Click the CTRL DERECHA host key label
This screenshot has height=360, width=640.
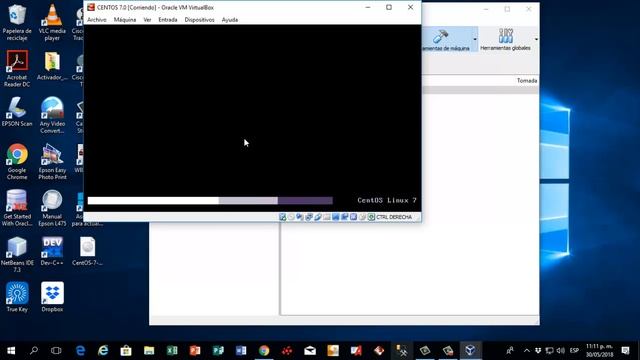(x=394, y=217)
